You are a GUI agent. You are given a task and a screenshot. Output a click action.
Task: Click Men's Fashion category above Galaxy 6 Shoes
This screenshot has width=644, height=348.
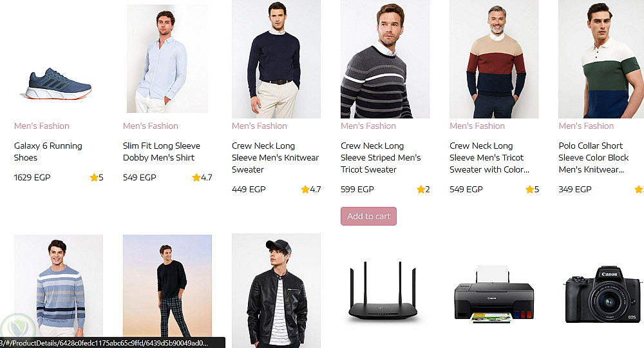(x=42, y=126)
